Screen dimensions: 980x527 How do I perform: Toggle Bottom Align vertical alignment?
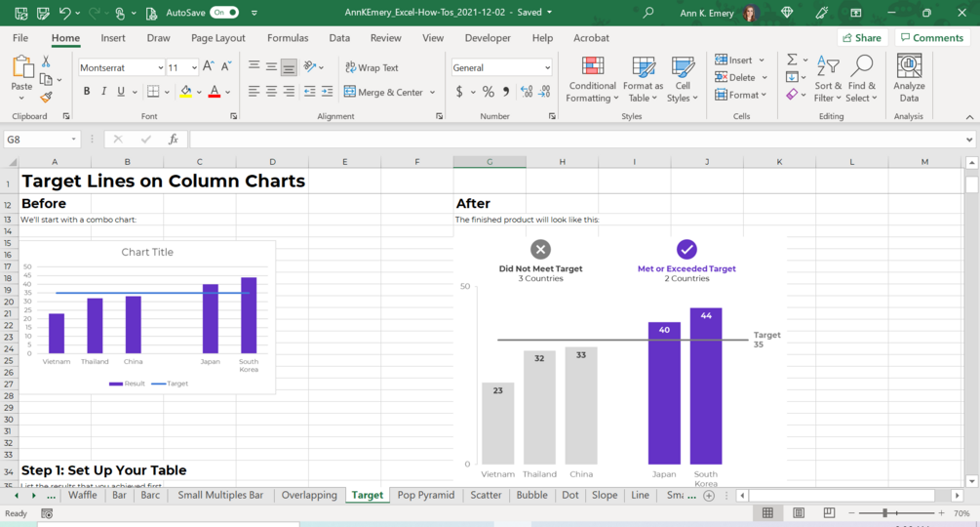coord(288,67)
